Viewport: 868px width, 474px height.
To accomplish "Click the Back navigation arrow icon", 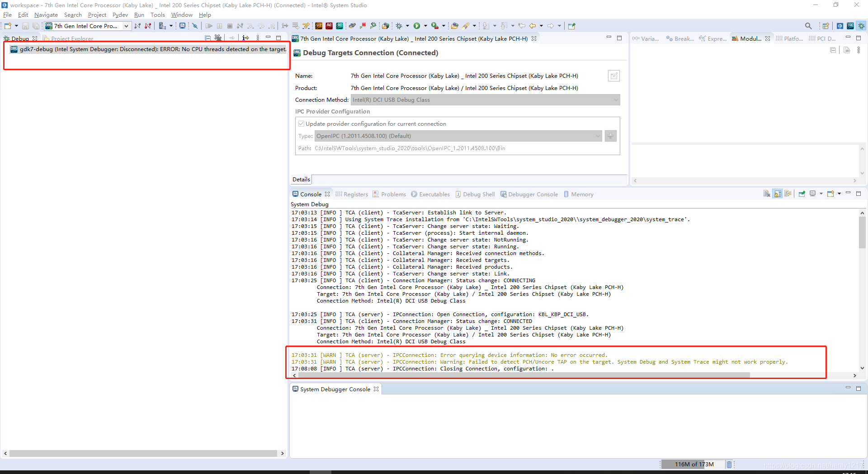I will pos(533,26).
